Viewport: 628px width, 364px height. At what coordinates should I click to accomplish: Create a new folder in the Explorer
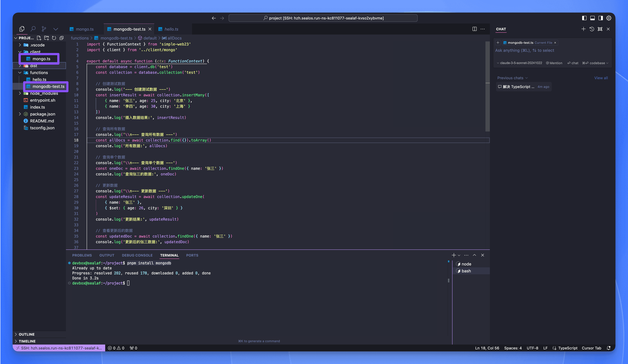point(46,38)
